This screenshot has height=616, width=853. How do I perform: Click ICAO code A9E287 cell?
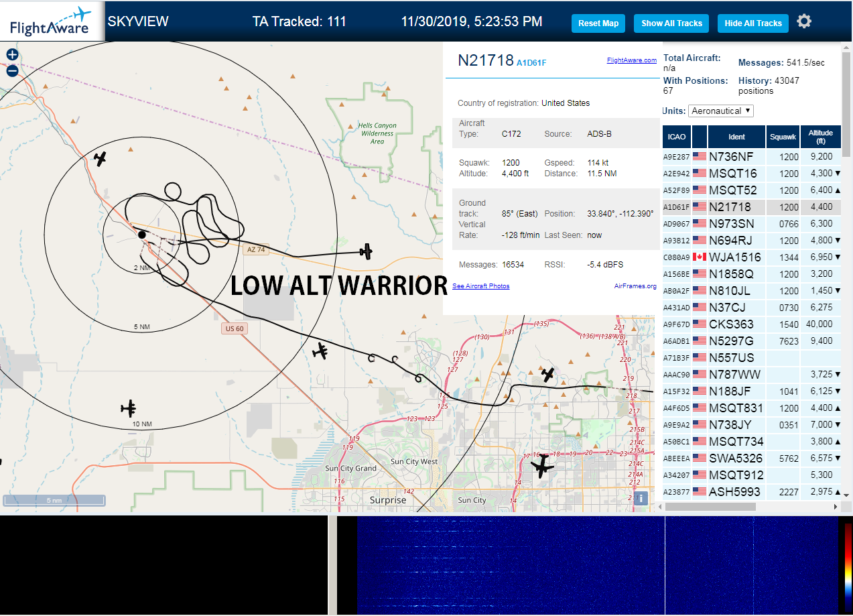point(676,157)
